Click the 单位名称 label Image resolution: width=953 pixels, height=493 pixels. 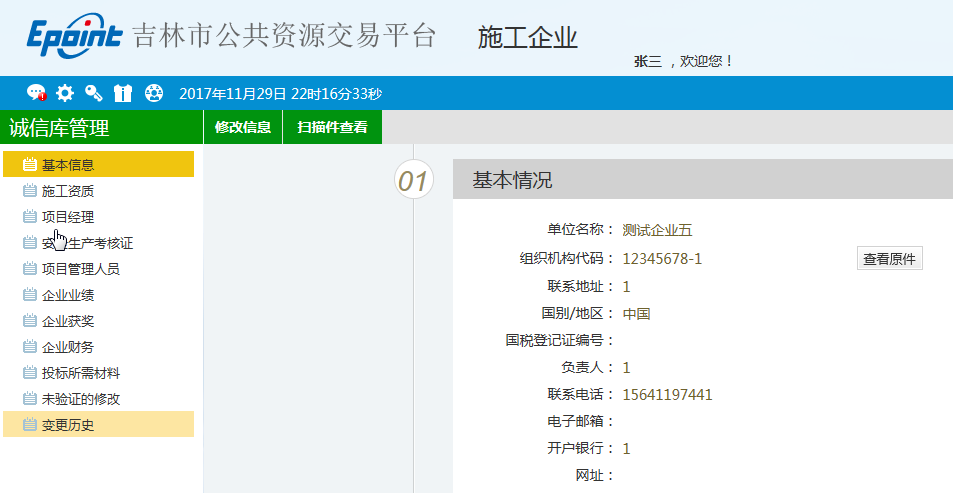pyautogui.click(x=581, y=229)
